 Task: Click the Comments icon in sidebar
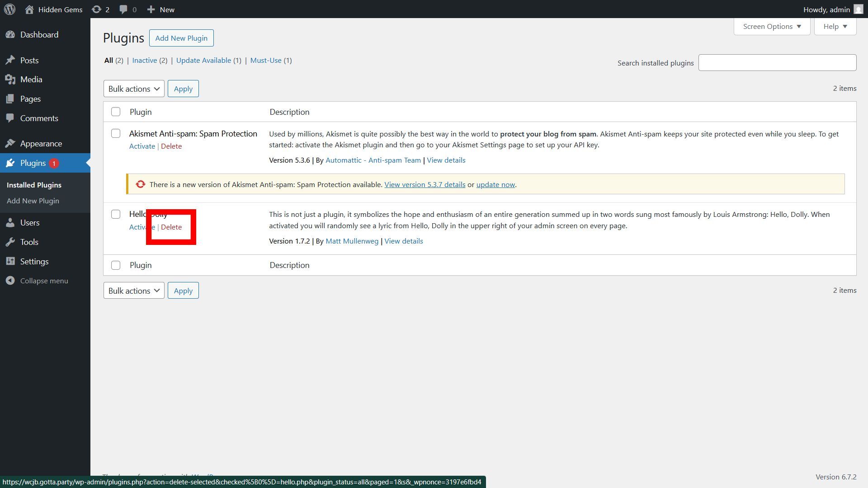(x=10, y=118)
